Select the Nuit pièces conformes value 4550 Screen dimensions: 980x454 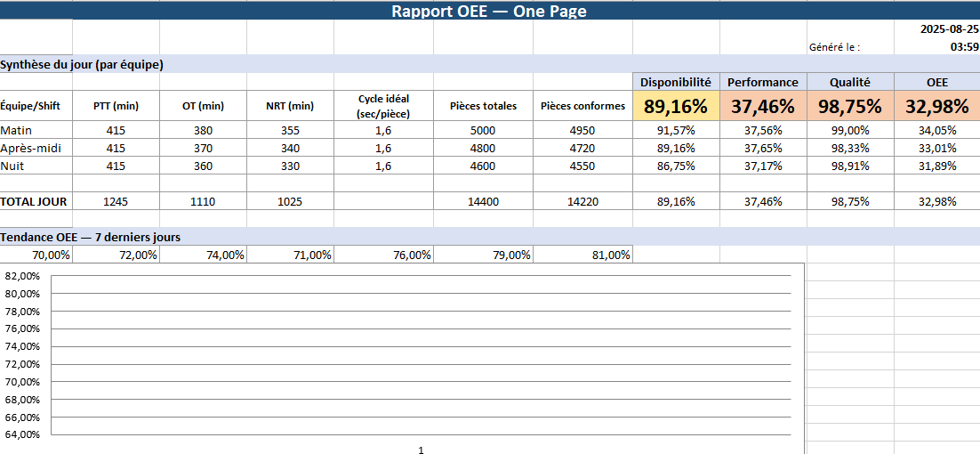pos(582,166)
